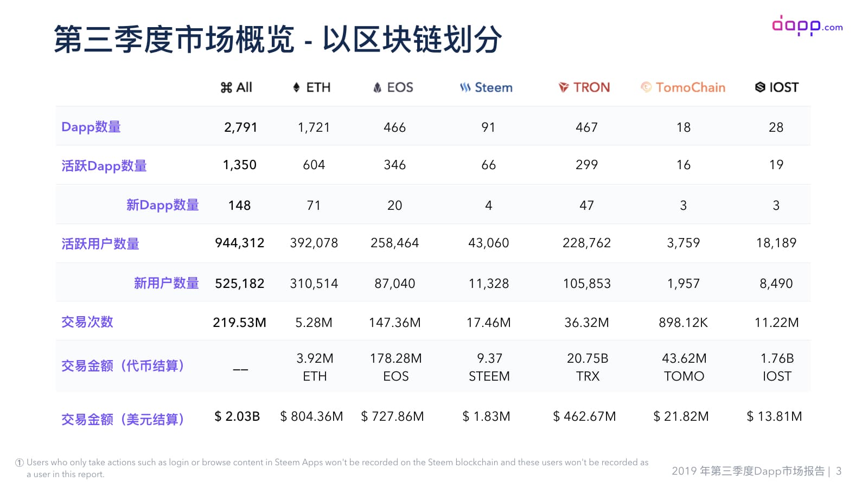Click the Steem column header text
The image size is (868, 488).
pyautogui.click(x=494, y=87)
